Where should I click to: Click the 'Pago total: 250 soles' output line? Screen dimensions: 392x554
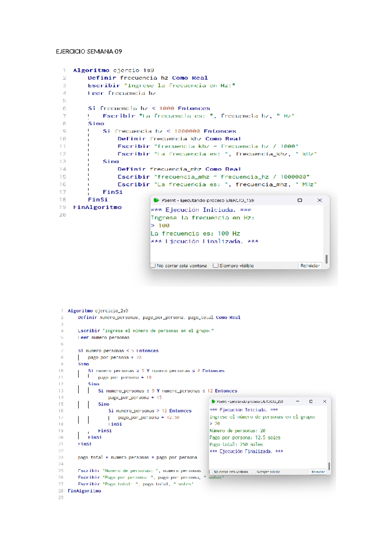(x=236, y=444)
